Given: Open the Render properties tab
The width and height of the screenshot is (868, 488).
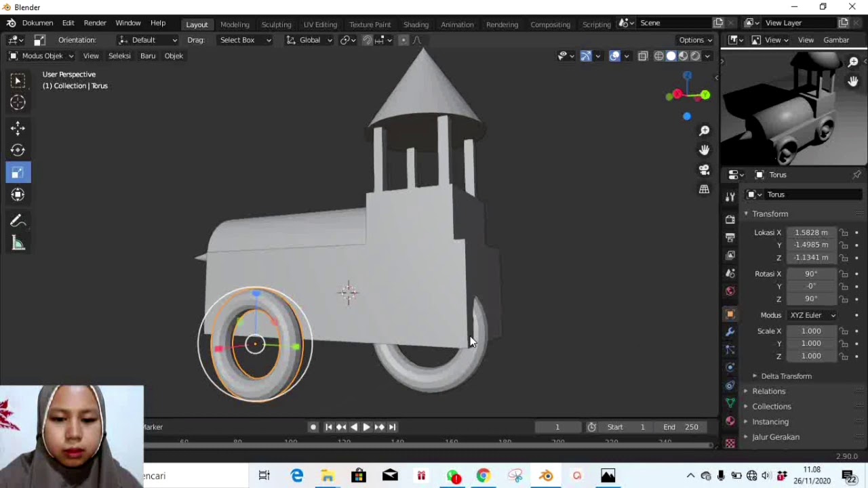Looking at the screenshot, I should click(730, 220).
